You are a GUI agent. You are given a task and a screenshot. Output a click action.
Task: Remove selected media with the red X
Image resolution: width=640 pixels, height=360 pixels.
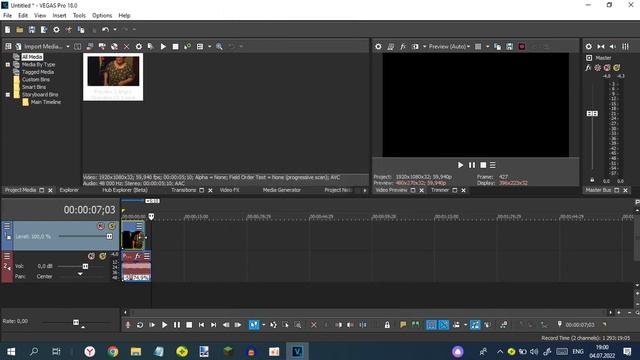click(127, 47)
